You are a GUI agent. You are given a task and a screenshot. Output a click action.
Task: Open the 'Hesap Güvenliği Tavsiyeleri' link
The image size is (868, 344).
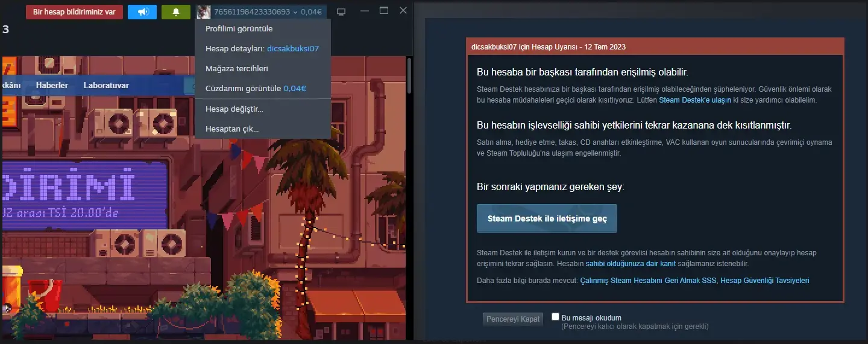click(765, 281)
